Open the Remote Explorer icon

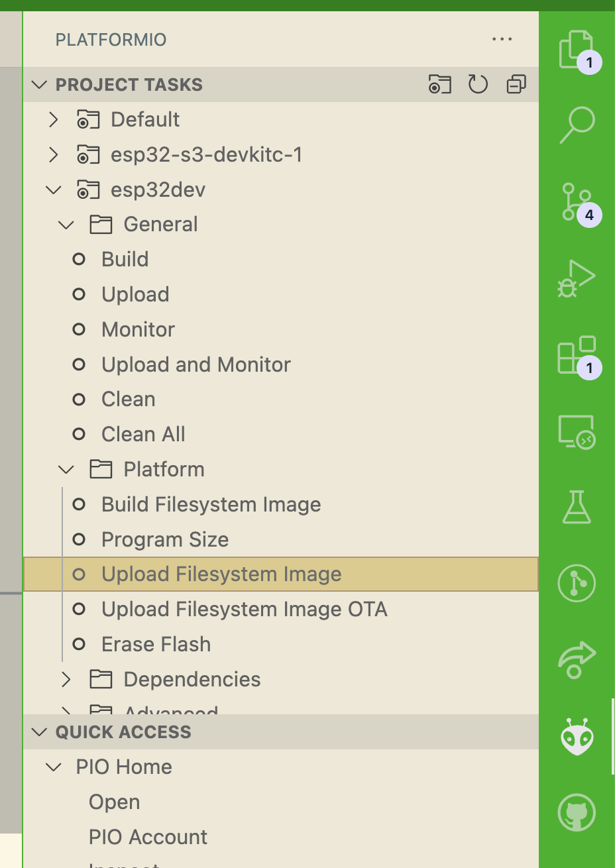(577, 432)
